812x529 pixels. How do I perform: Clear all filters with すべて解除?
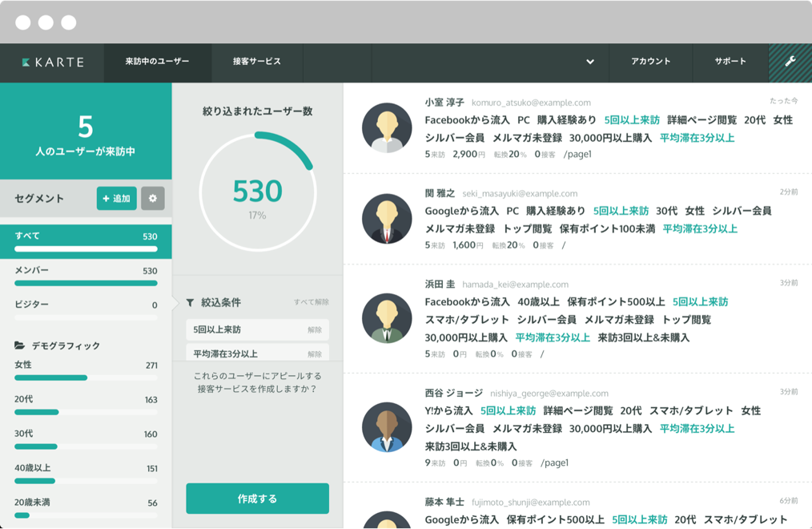[x=312, y=302]
